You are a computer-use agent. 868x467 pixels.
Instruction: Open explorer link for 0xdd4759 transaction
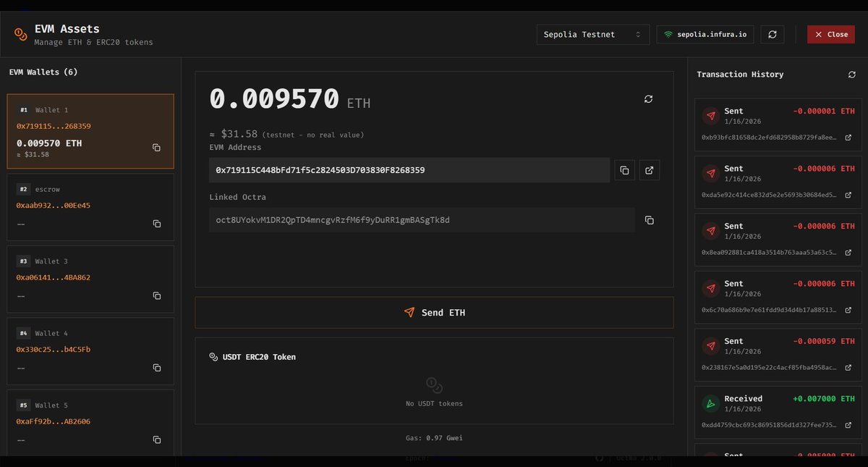[848, 425]
